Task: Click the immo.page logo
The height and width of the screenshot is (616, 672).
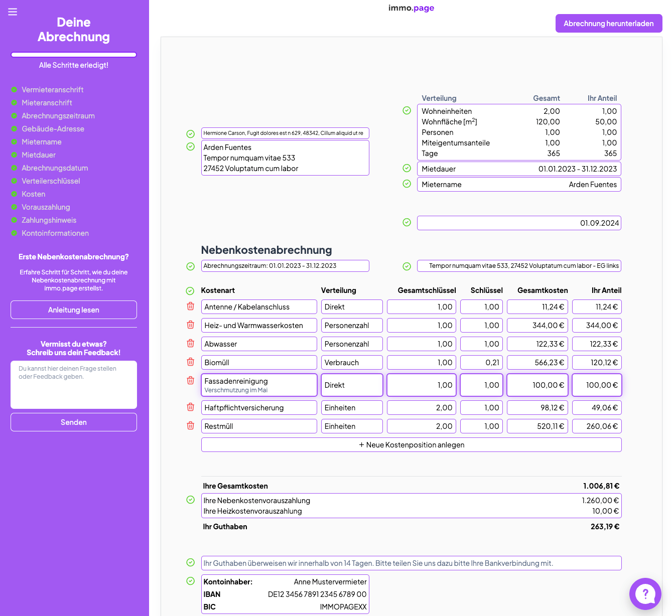Action: tap(411, 8)
